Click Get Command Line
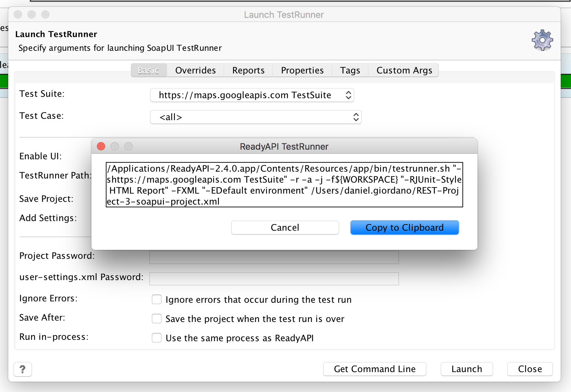Screen dimensions: 571x392 pos(374,369)
